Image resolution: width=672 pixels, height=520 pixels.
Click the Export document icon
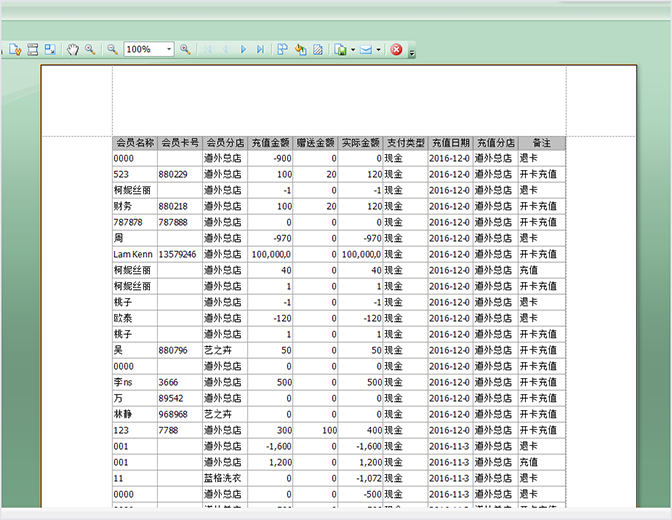tap(340, 49)
